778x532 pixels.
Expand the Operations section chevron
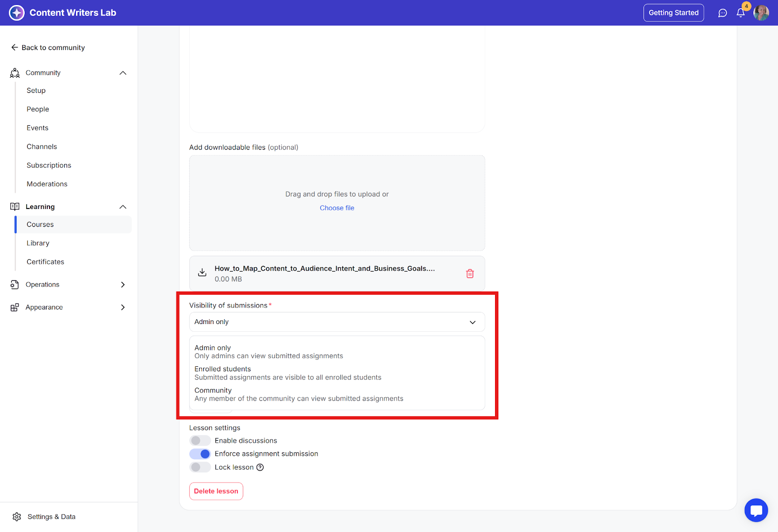(x=123, y=285)
